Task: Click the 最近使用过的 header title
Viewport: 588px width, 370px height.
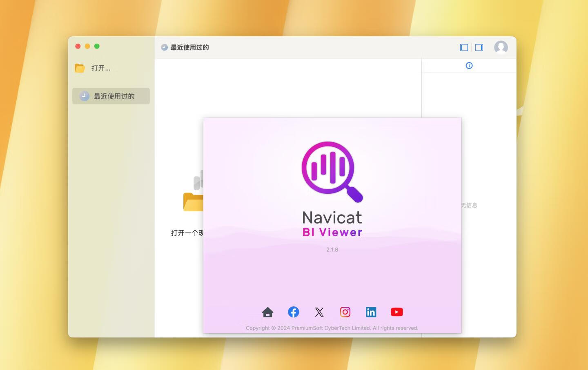Action: (x=189, y=47)
